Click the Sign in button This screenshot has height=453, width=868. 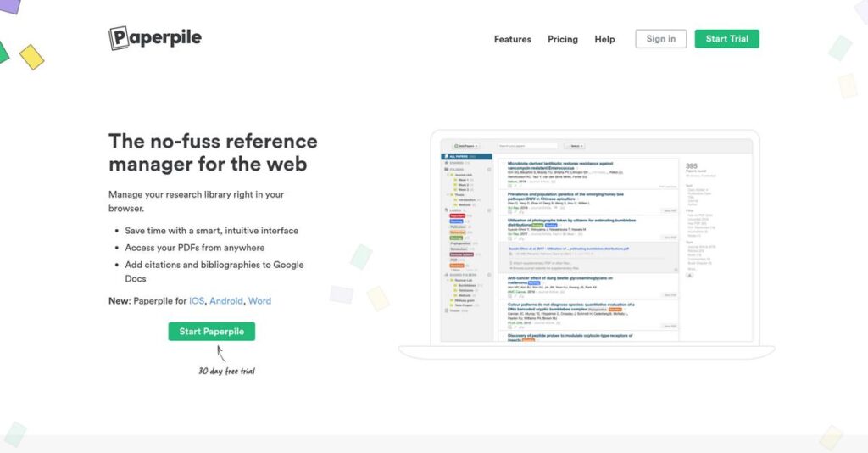661,39
